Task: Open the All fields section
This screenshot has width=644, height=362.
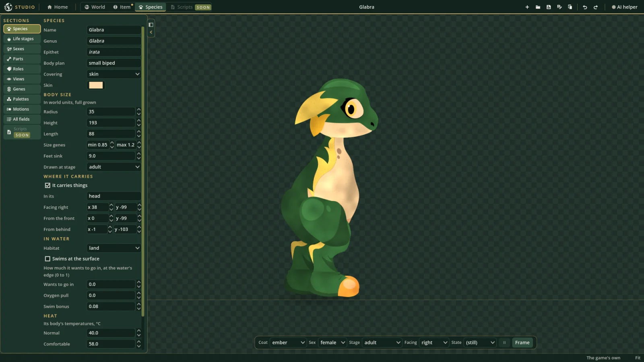Action: point(22,119)
